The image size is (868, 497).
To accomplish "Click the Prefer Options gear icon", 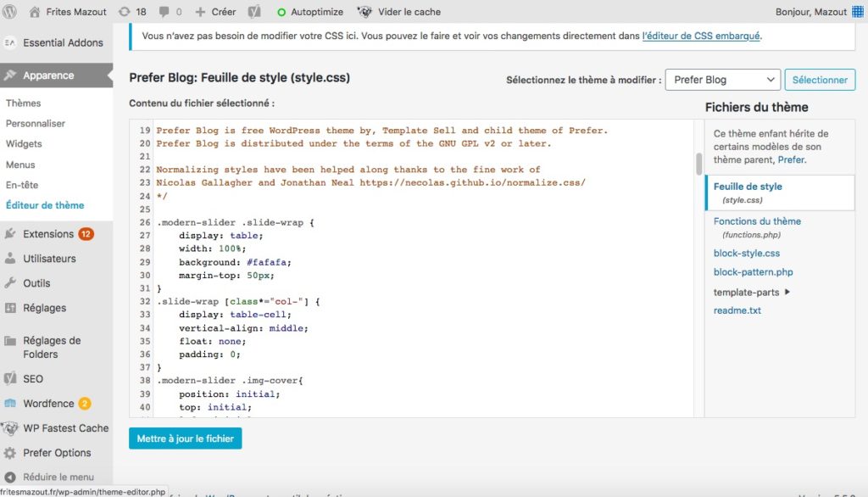I will tap(10, 453).
